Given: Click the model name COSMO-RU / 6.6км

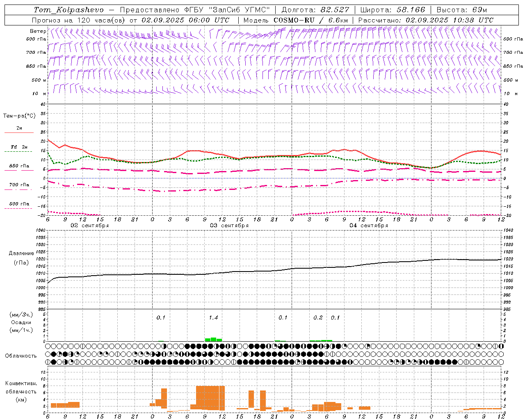Looking at the screenshot, I should (311, 20).
